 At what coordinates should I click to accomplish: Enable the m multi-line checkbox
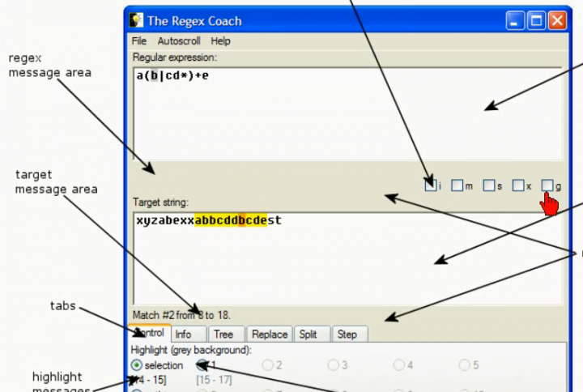457,185
